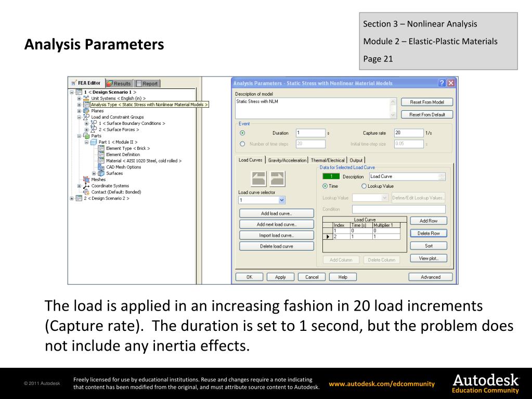532x399 pixels.
Task: Click the Part 1 Module II icon
Action: point(94,142)
